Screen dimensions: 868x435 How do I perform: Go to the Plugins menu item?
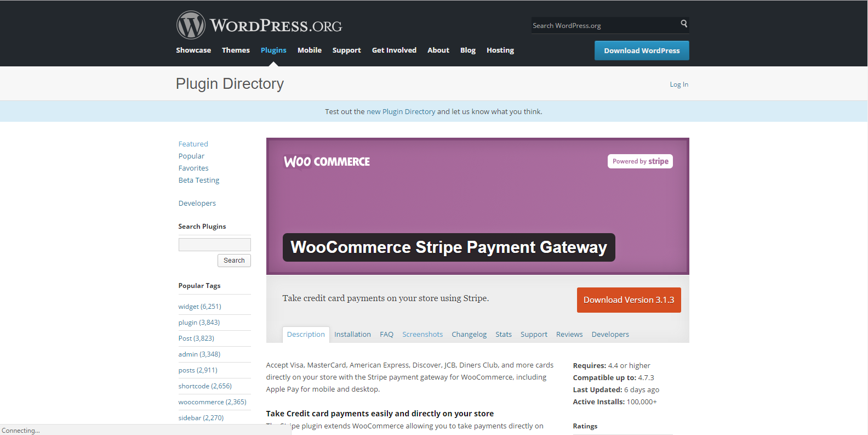point(273,50)
